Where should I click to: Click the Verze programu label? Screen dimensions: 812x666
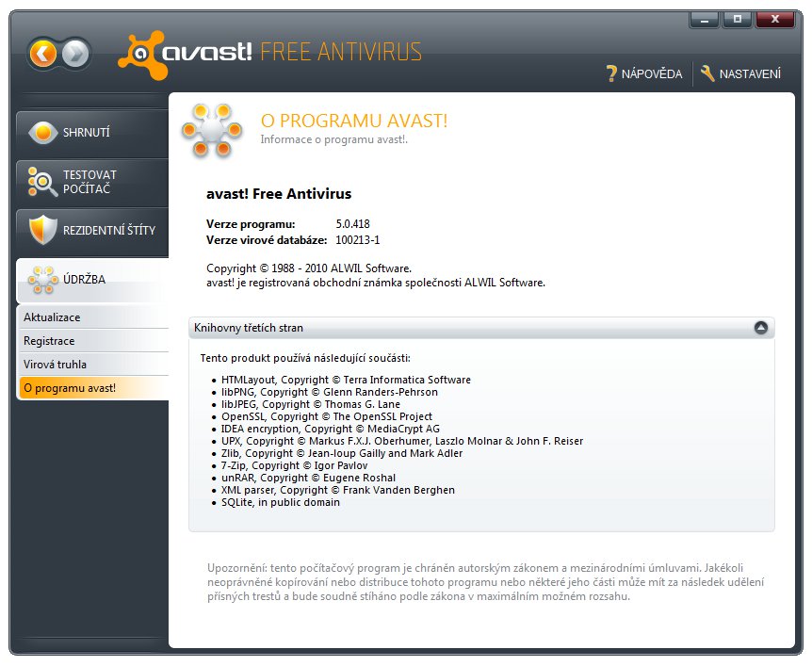coord(251,224)
